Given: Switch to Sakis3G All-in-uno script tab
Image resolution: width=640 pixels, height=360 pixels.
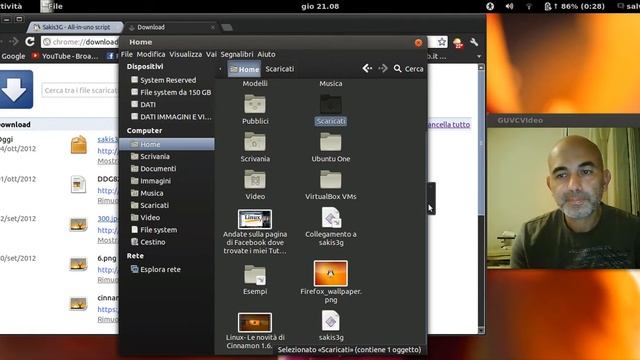Looking at the screenshot, I should pyautogui.click(x=75, y=27).
